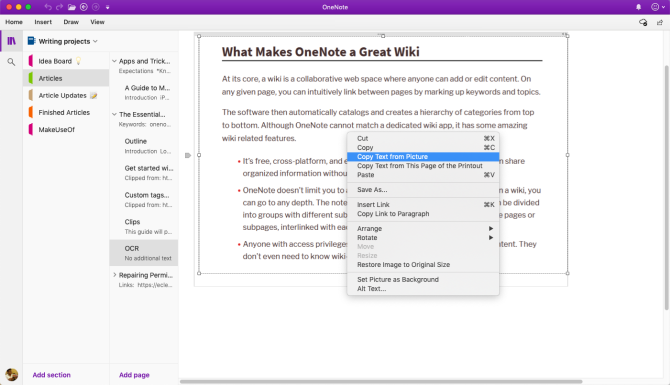Viewport: 670px width, 385px height.
Task: Open the MakeUseOf section
Action: pyautogui.click(x=66, y=129)
